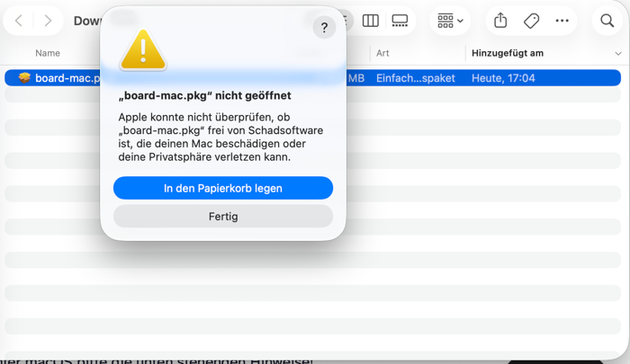Click the help question mark button
Screen dimensions: 630x364
pos(324,28)
